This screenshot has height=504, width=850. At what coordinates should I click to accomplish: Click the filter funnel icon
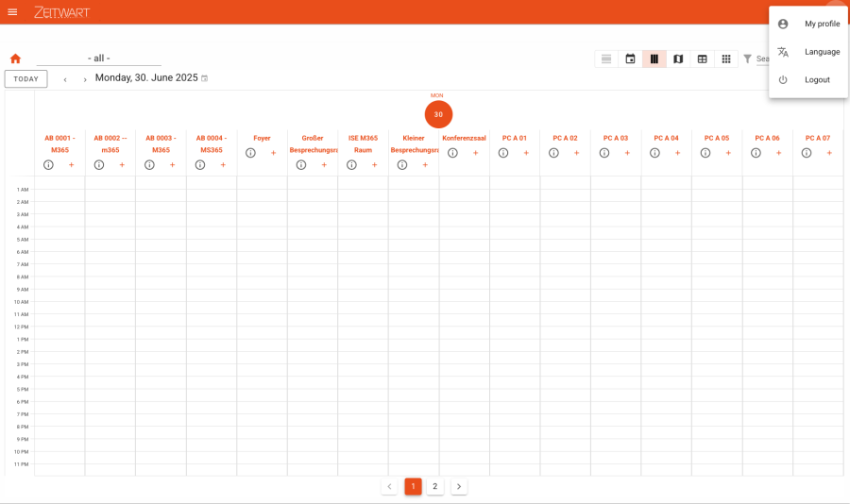click(747, 59)
